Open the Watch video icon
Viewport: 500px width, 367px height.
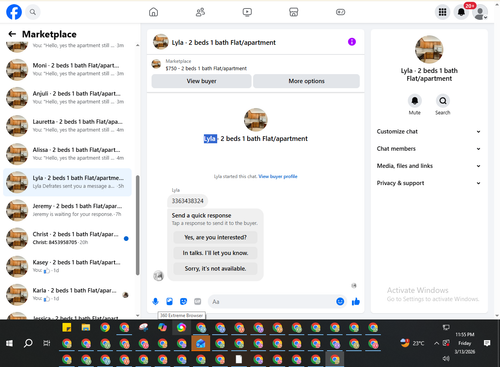[x=247, y=12]
